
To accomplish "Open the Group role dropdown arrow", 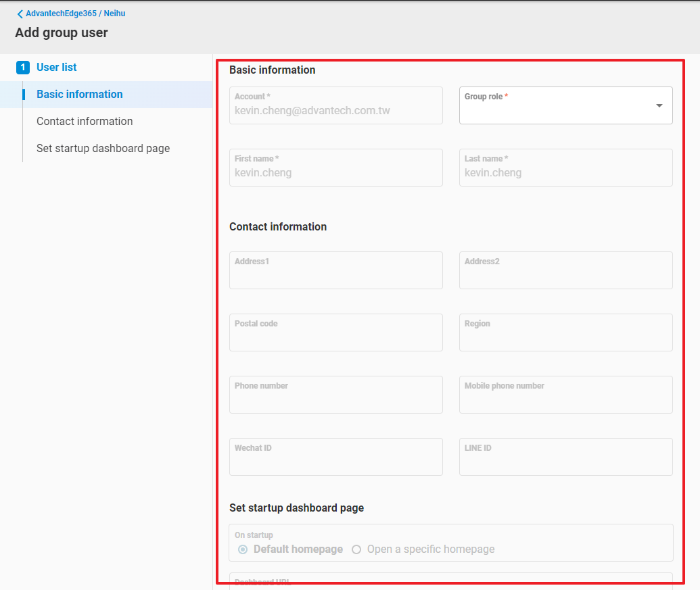I will point(659,105).
